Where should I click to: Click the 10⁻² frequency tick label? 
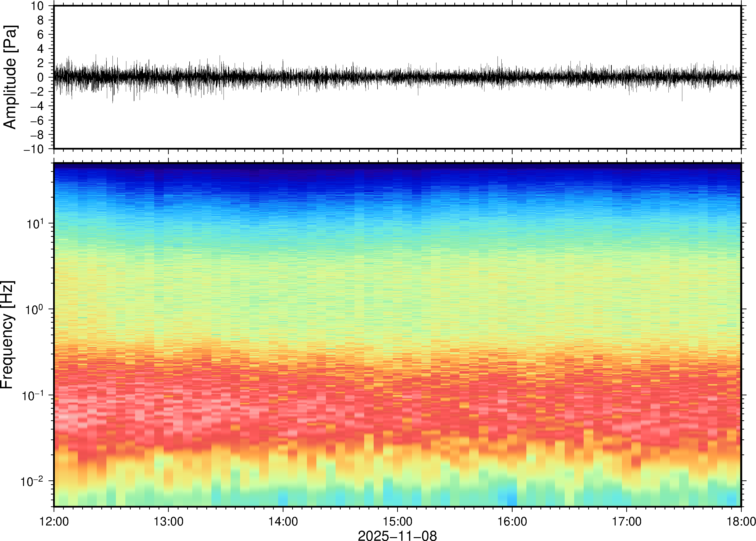[32, 481]
